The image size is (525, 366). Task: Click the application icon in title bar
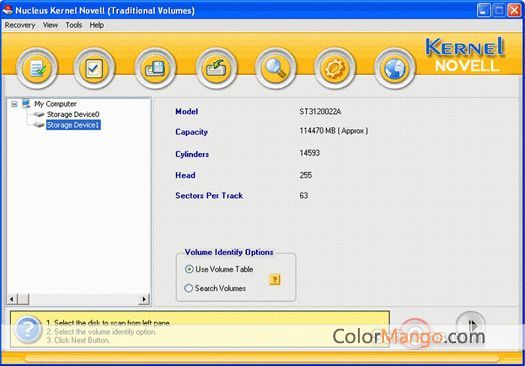[x=7, y=10]
